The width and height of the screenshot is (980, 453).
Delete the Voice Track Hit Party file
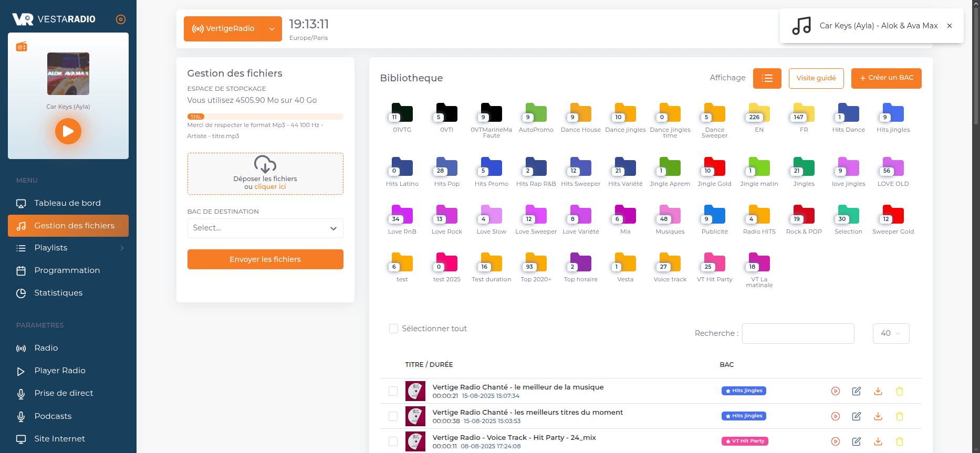click(900, 441)
